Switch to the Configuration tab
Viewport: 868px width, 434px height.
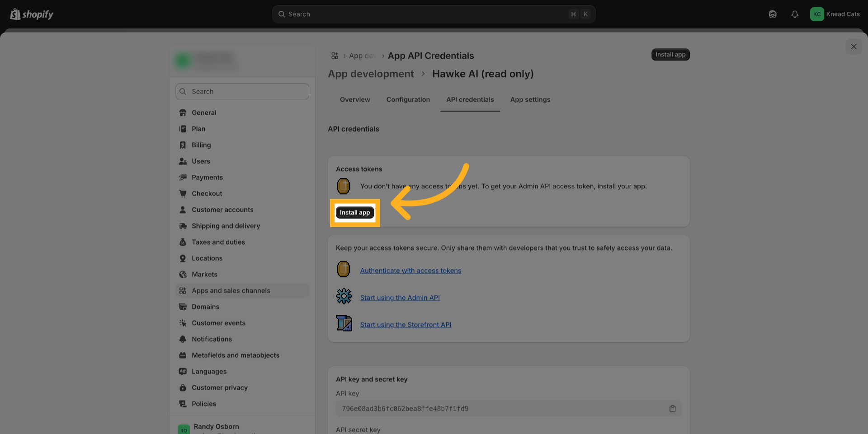408,100
